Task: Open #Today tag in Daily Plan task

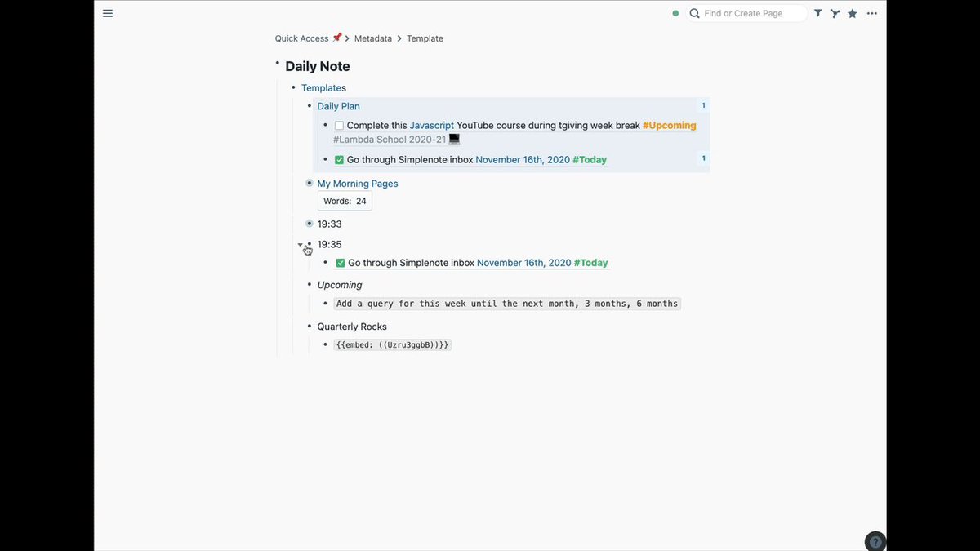Action: (x=590, y=160)
